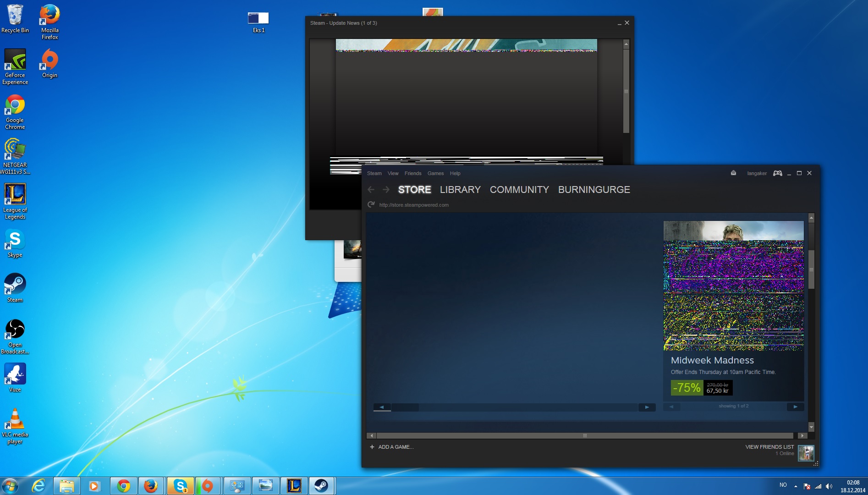868x495 pixels.
Task: Open GeForce Experience desktop shortcut
Action: 15,66
